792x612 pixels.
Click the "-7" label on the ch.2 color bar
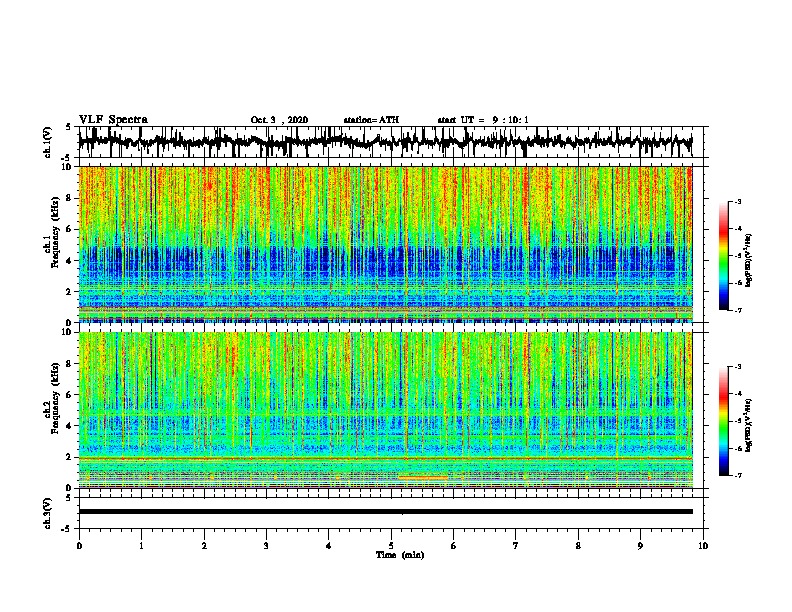click(737, 475)
